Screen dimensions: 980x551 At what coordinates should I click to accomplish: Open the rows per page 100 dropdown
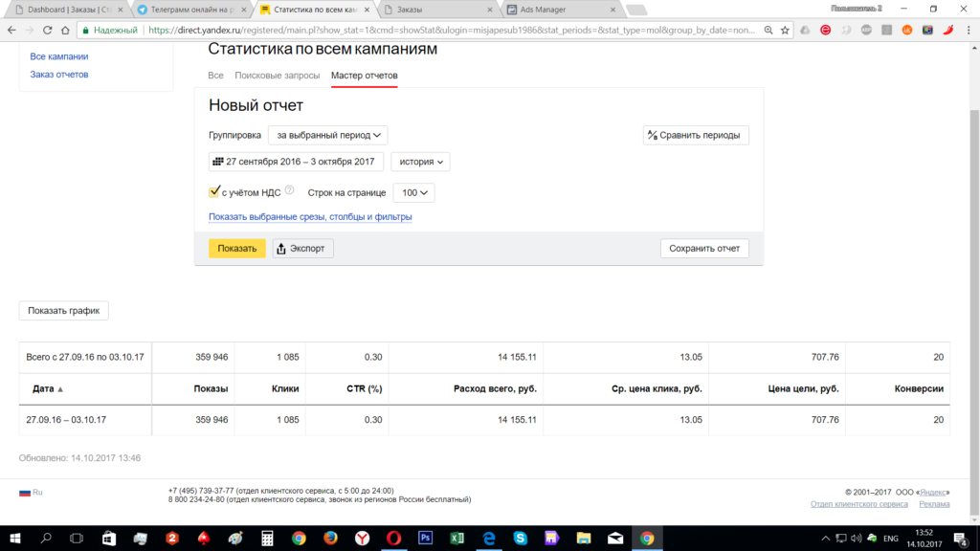point(413,193)
